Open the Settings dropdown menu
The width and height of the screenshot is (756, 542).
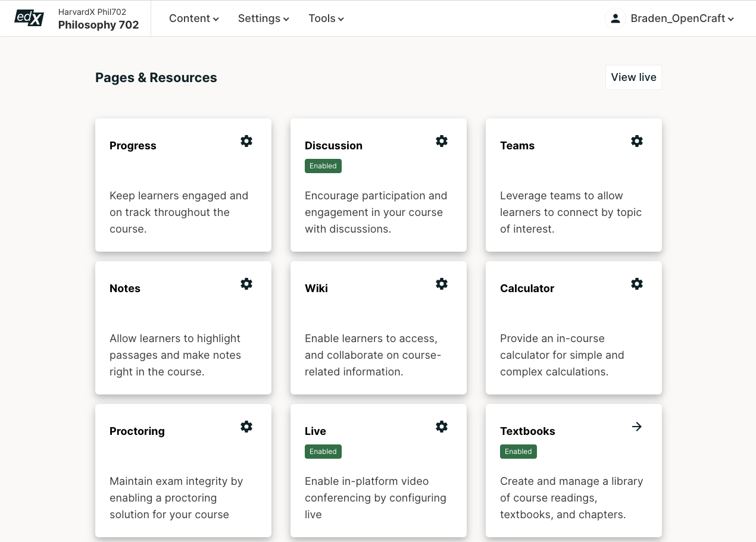(263, 18)
